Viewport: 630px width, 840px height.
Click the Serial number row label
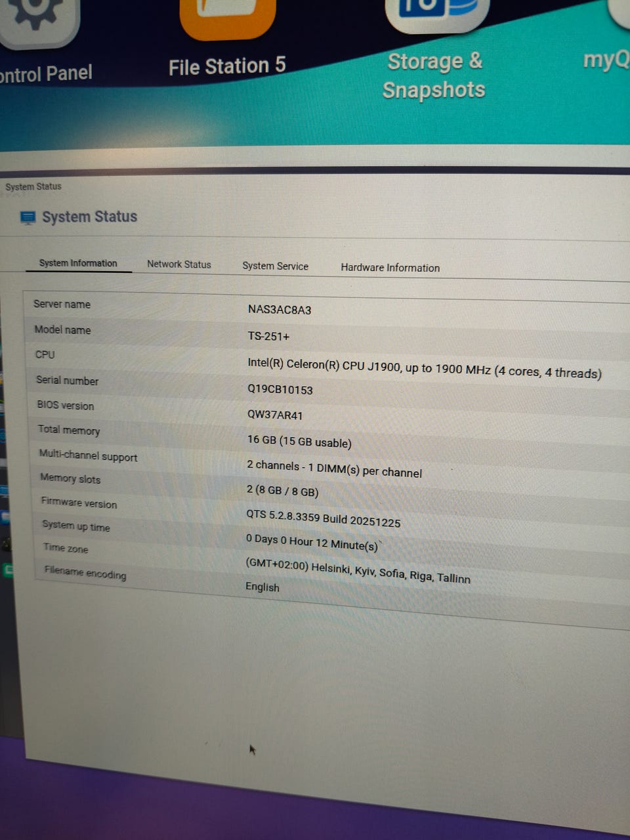[67, 380]
